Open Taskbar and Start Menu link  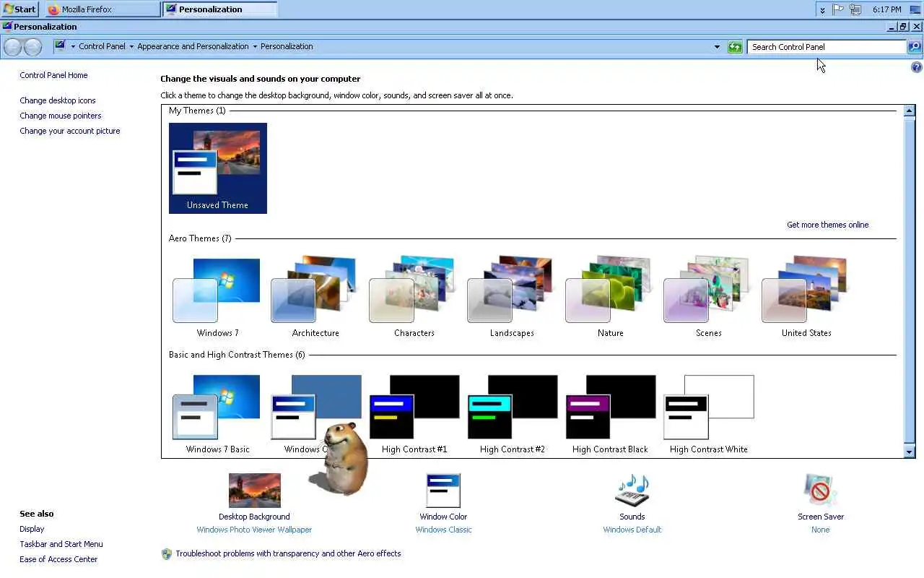(x=61, y=544)
